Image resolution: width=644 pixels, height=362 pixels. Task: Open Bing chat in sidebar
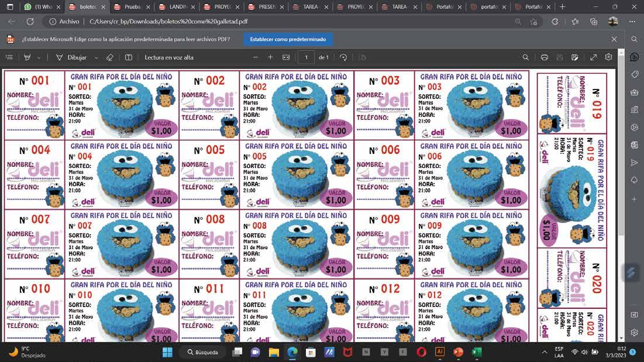point(635,57)
